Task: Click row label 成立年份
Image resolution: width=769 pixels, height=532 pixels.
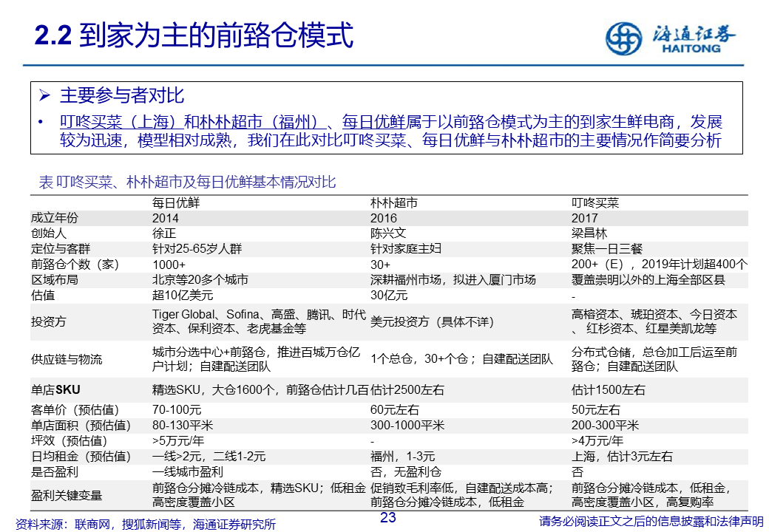Action: (x=55, y=218)
